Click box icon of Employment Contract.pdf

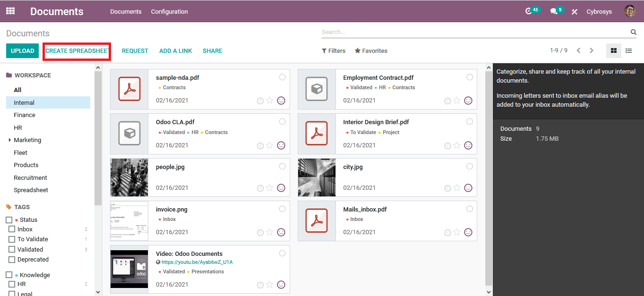click(x=317, y=89)
